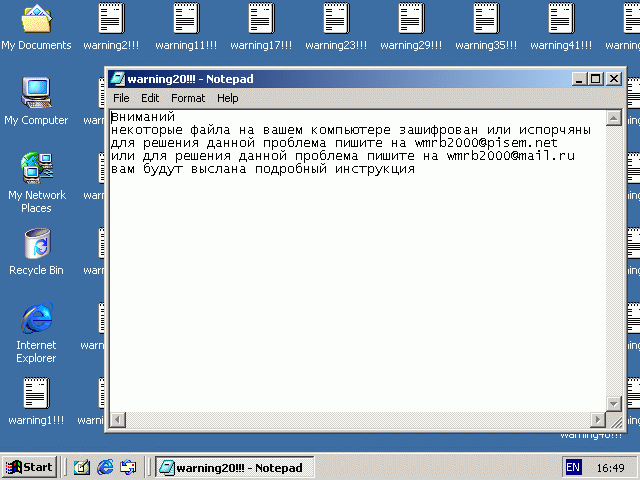Image resolution: width=640 pixels, height=480 pixels.
Task: Open the Recycle Bin icon
Action: tap(36, 243)
